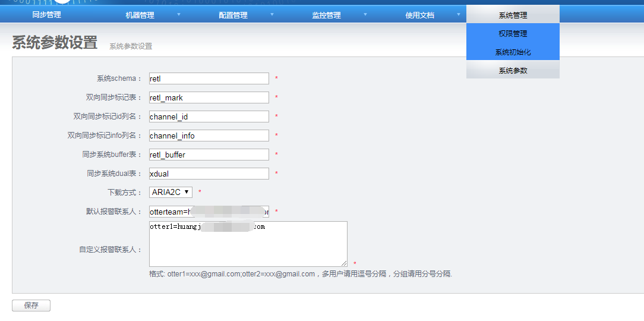
Task: Open the 系统管理 menu
Action: pyautogui.click(x=513, y=15)
